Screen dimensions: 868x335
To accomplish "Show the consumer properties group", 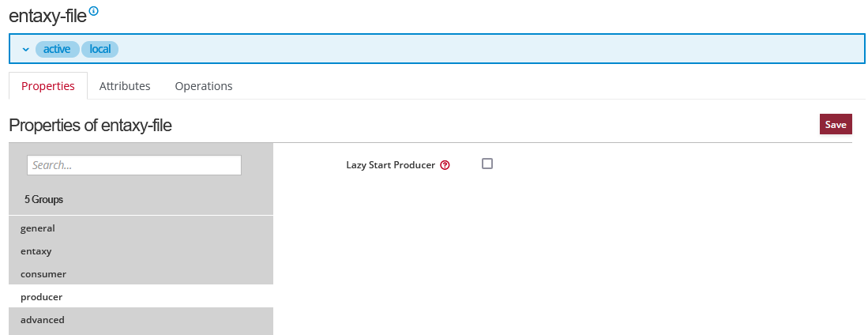I will point(43,274).
